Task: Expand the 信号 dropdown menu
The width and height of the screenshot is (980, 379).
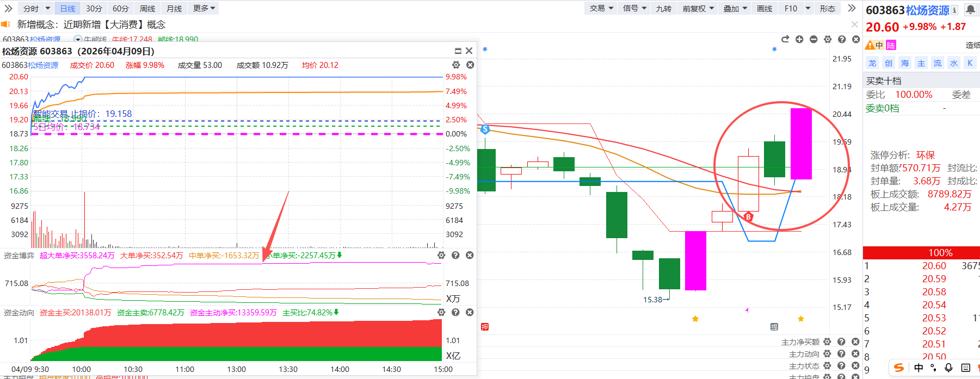Action: point(634,8)
